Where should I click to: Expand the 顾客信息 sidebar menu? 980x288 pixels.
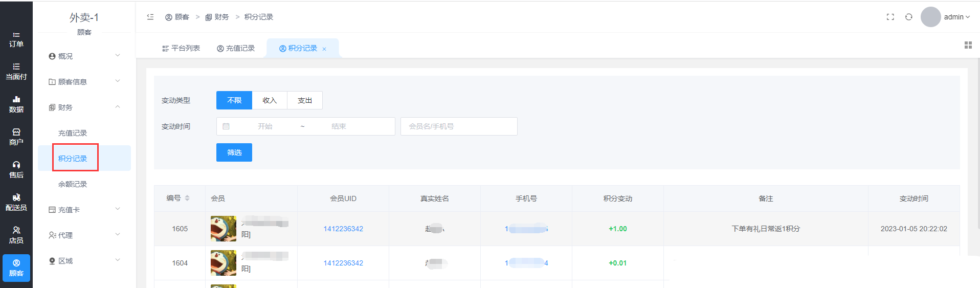(x=84, y=81)
